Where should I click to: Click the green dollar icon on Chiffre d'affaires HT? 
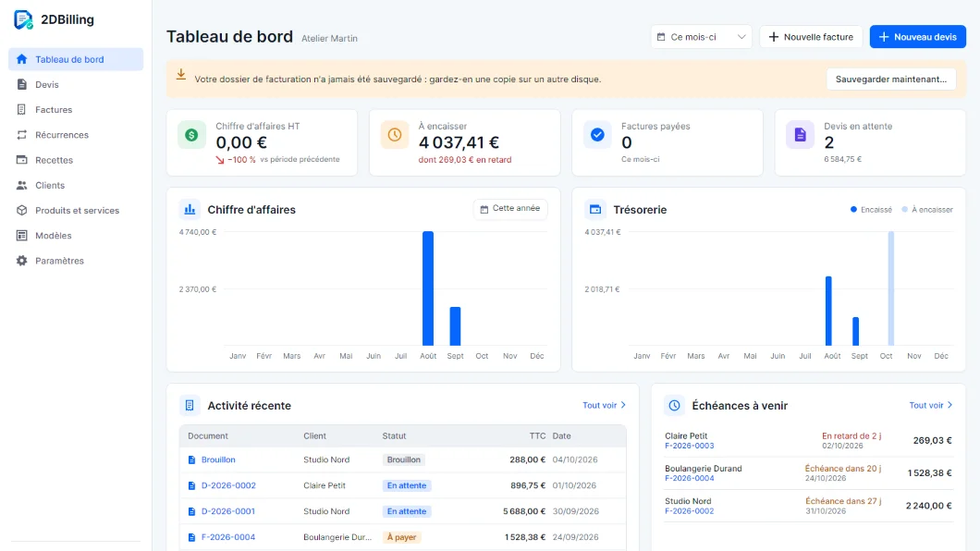pos(192,135)
